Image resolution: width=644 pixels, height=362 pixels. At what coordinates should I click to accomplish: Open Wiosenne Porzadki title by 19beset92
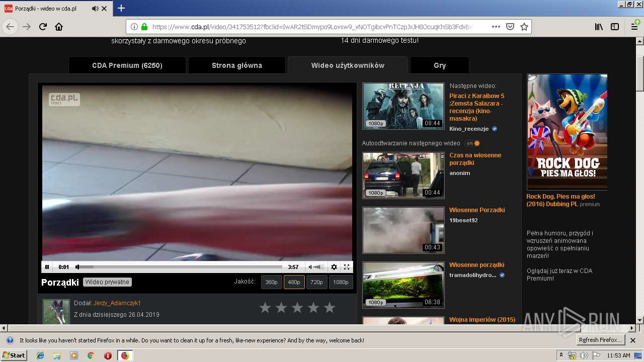tap(477, 210)
